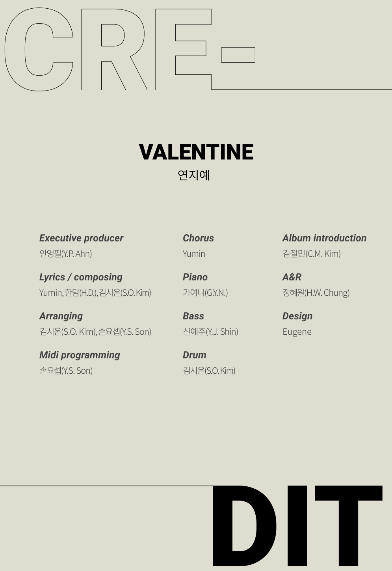Click the Drum heading

click(194, 355)
